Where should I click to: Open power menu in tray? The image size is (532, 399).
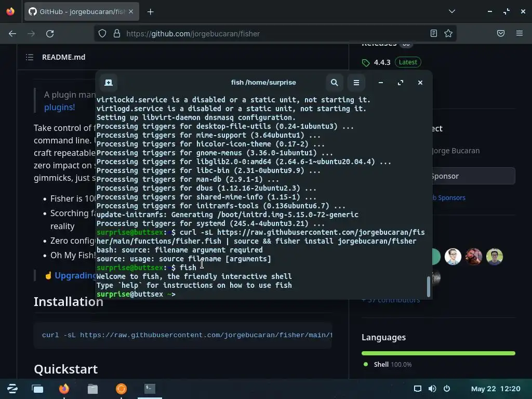coord(447,389)
